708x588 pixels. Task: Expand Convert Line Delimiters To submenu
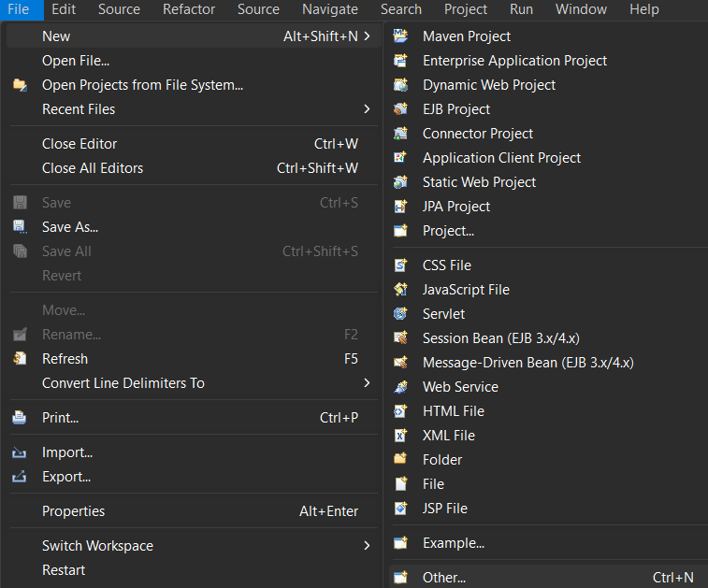click(367, 383)
